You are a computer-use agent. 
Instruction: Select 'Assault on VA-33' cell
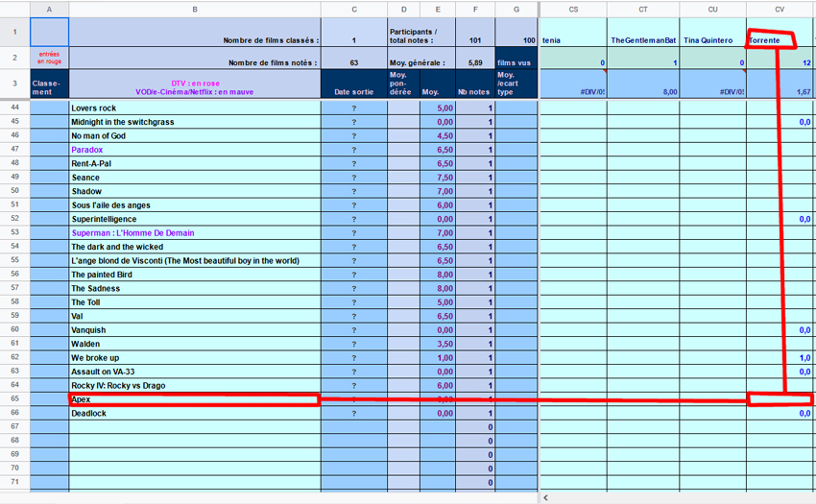coord(195,372)
